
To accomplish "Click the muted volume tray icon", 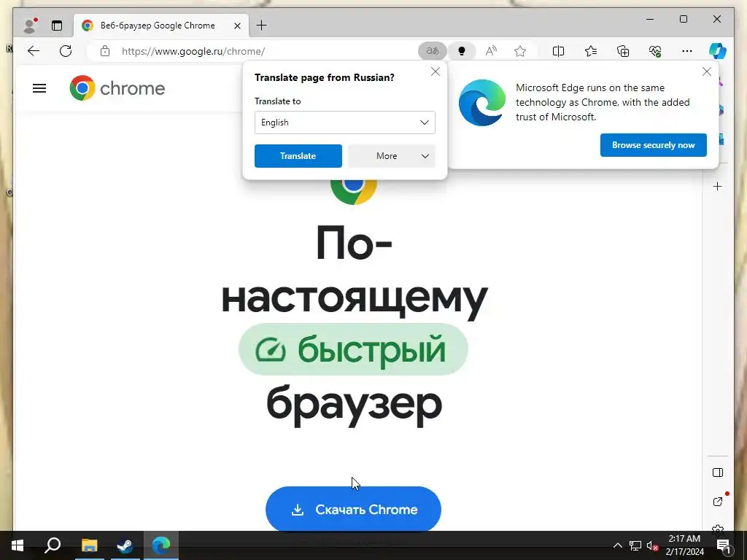I will tap(652, 545).
